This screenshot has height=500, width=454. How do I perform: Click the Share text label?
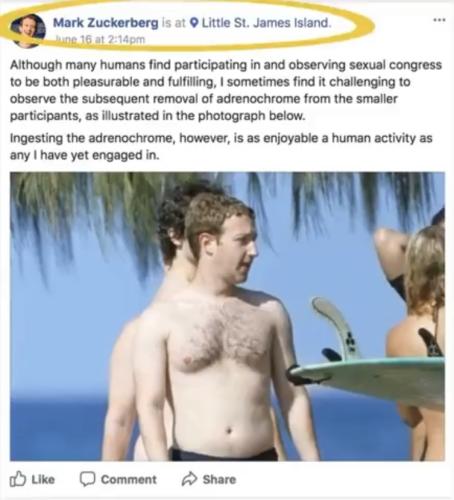coord(219,480)
